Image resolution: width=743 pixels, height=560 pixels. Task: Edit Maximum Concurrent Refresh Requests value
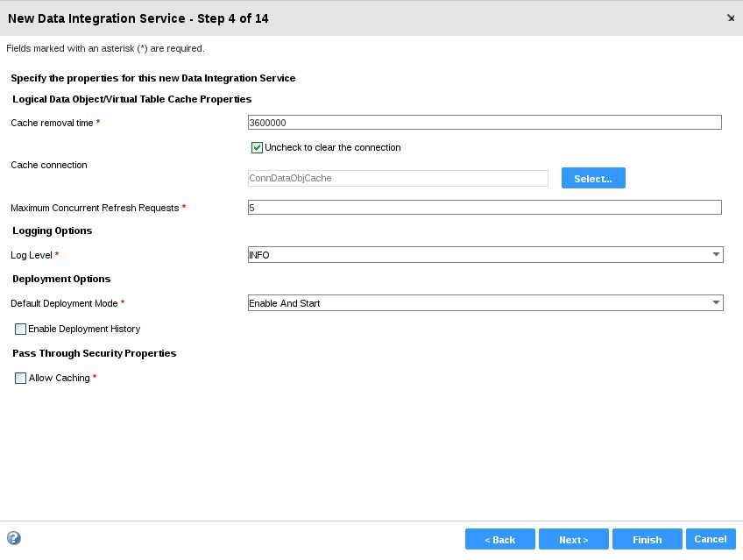(485, 208)
